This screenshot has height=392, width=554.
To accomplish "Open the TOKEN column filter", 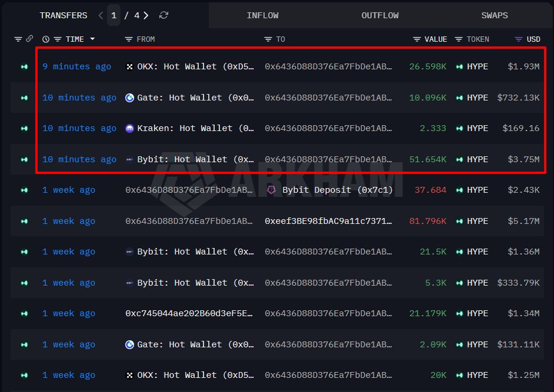I will pos(459,39).
